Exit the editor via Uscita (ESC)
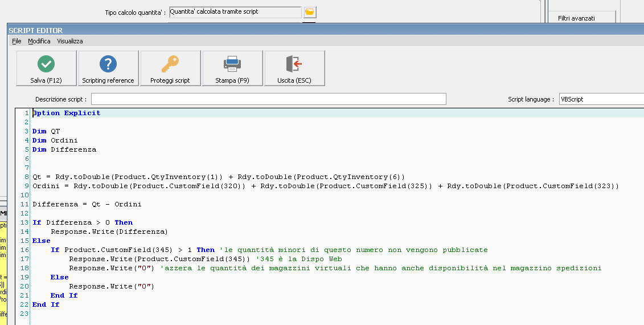The height and width of the screenshot is (325, 644). coord(294,68)
